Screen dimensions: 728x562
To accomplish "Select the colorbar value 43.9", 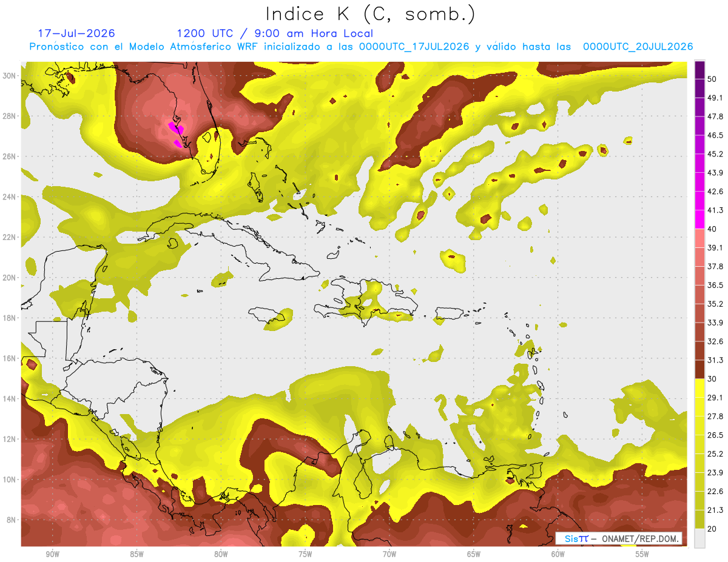I will coord(715,173).
